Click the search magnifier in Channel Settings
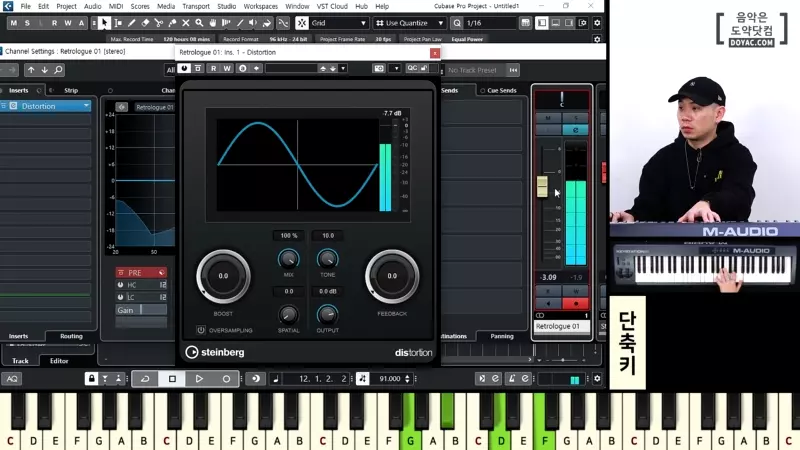This screenshot has width=800, height=450. pos(59,70)
